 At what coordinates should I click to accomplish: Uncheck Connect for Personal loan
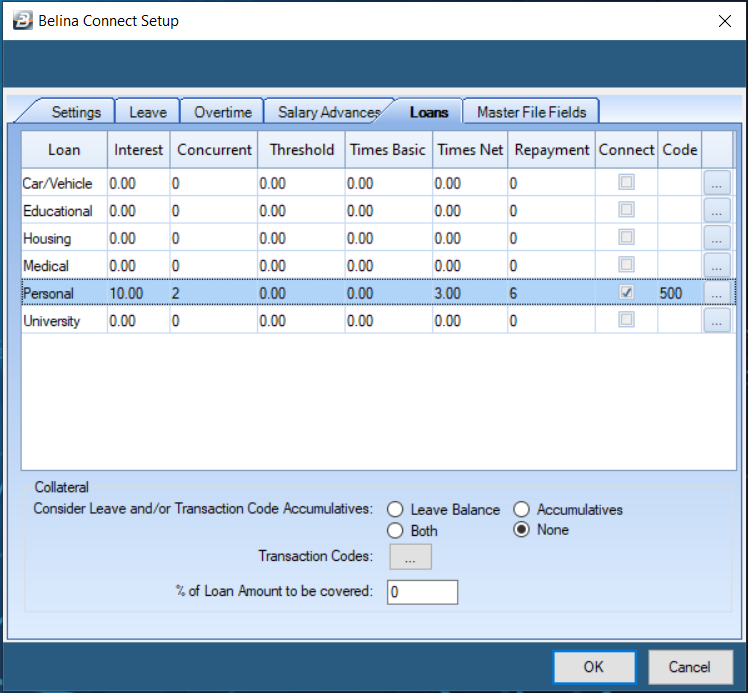(x=626, y=292)
